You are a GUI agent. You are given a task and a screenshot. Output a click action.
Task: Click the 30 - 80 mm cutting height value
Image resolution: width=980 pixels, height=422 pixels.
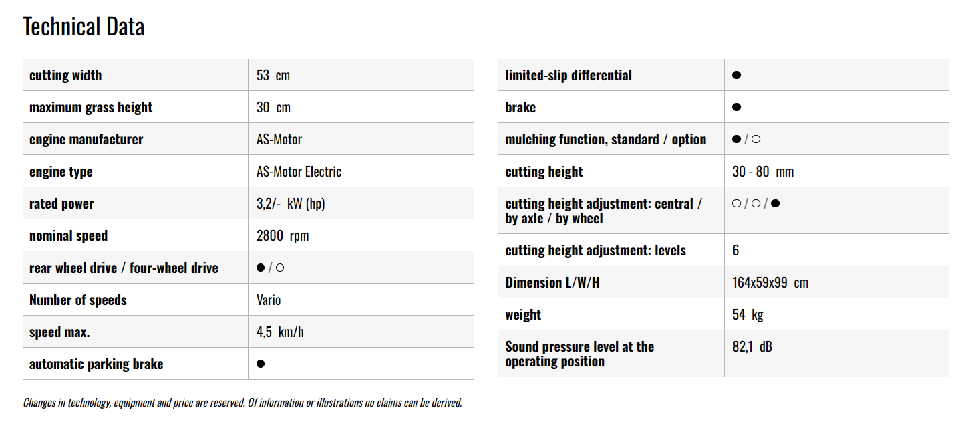763,171
